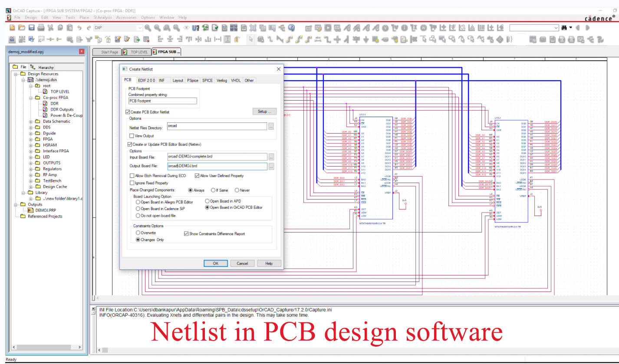Image resolution: width=619 pixels, height=364 pixels.
Task: Switch to the EDIF 2 0 0 tab
Action: pyautogui.click(x=146, y=80)
